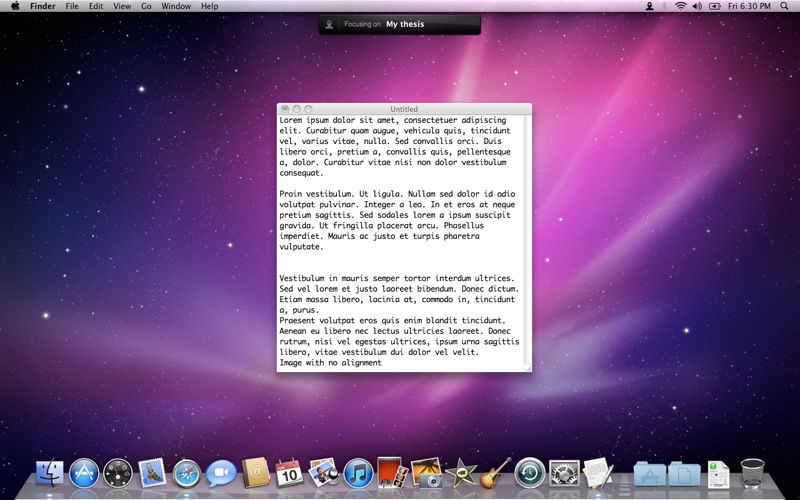Click the word "vulputate." in second paragraph
The height and width of the screenshot is (500, 800).
click(301, 247)
